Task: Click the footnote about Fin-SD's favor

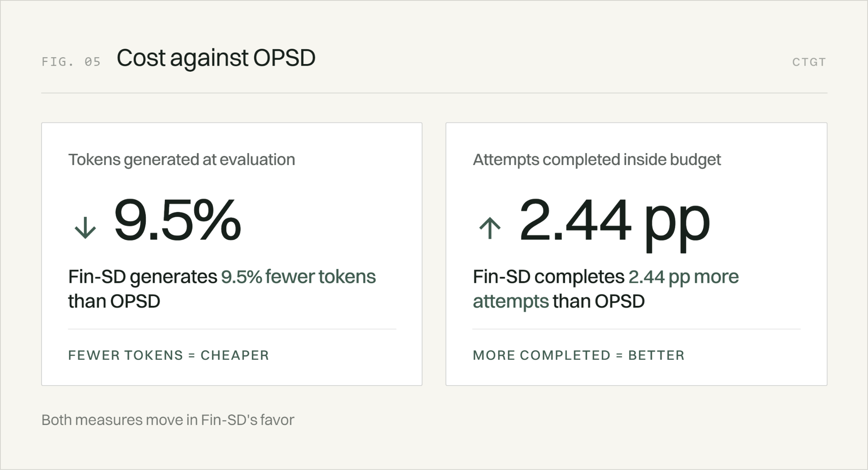Action: pos(168,420)
